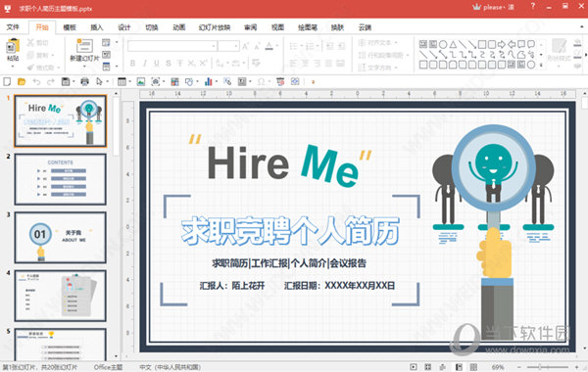Click the 粘贴 paste clipboard icon
The width and height of the screenshot is (588, 372).
point(13,46)
